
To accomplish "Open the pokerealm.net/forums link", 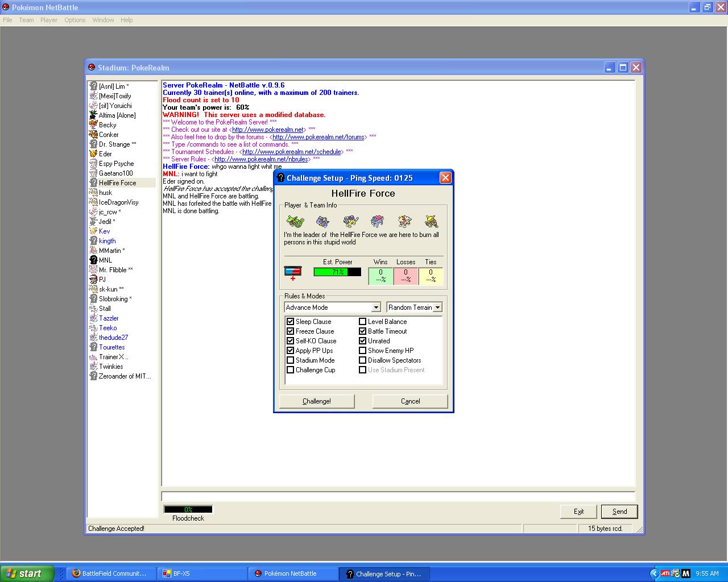I will coord(318,137).
